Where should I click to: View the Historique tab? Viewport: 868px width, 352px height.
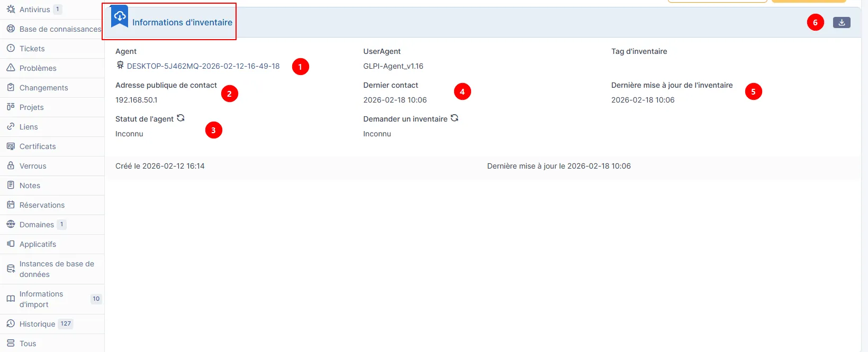coord(52,324)
